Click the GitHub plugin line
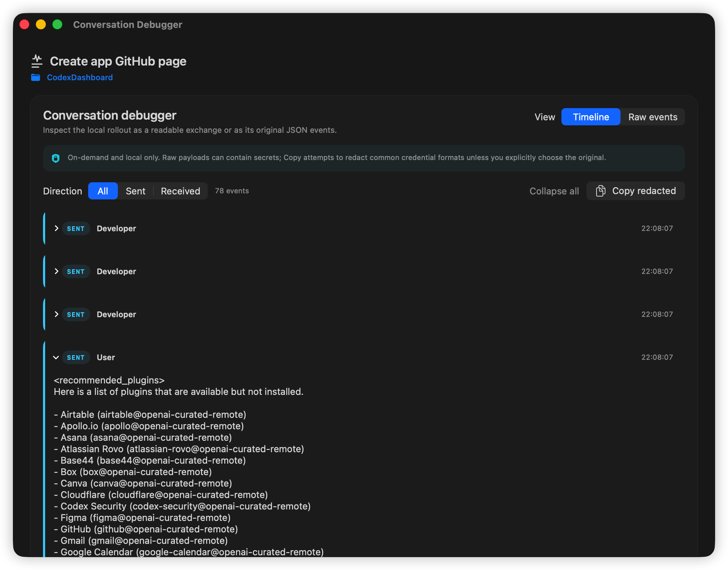728x570 pixels. [146, 529]
